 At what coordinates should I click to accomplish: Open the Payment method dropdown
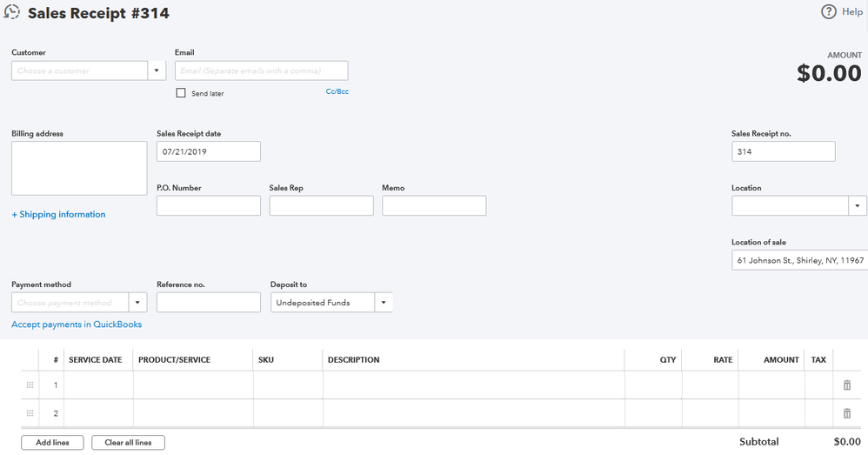(137, 302)
